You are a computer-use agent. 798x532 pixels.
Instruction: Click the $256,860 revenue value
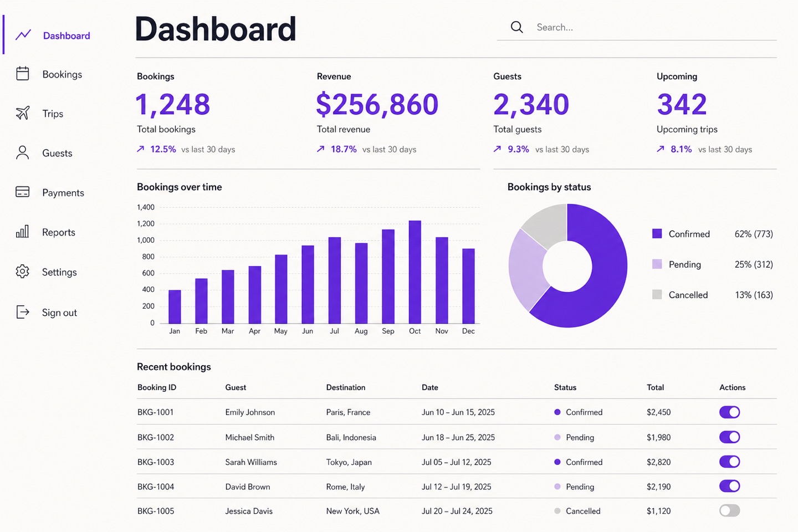tap(377, 104)
